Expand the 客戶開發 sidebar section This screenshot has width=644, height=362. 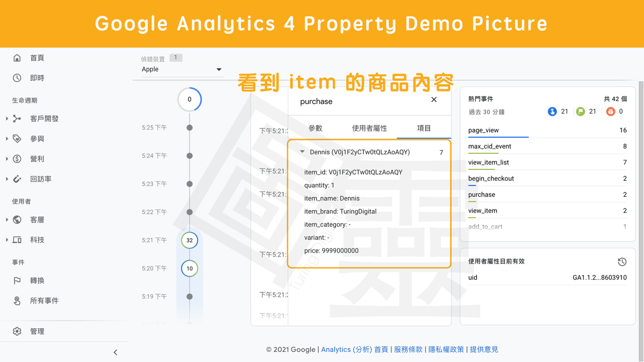[6, 119]
